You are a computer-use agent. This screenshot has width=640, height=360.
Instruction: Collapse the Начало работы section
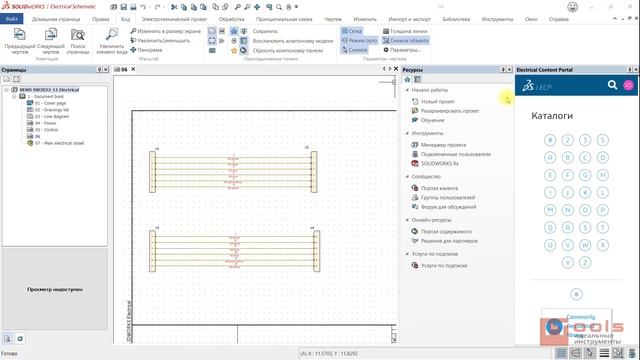pos(407,90)
